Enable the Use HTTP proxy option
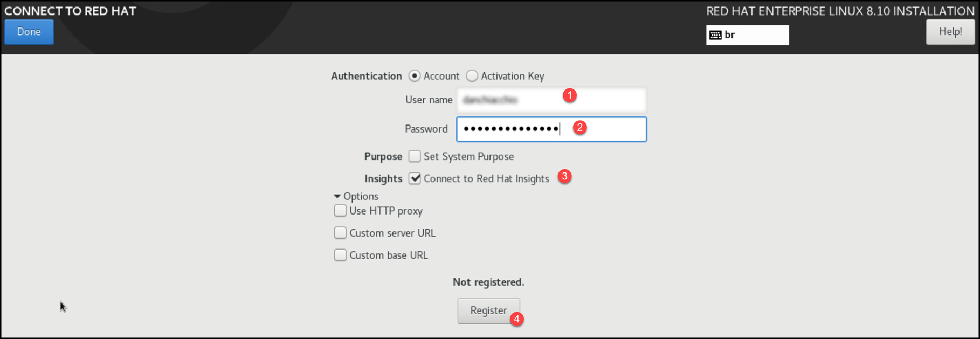 coord(340,211)
